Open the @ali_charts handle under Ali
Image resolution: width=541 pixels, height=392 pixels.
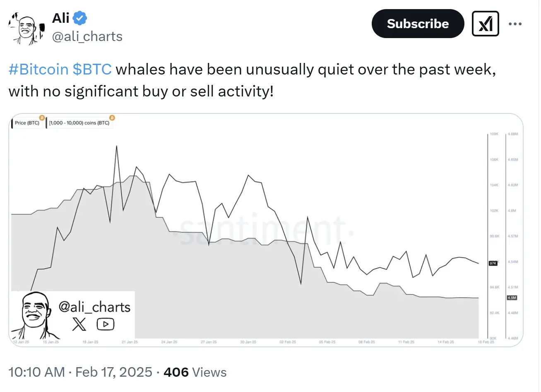(x=87, y=36)
